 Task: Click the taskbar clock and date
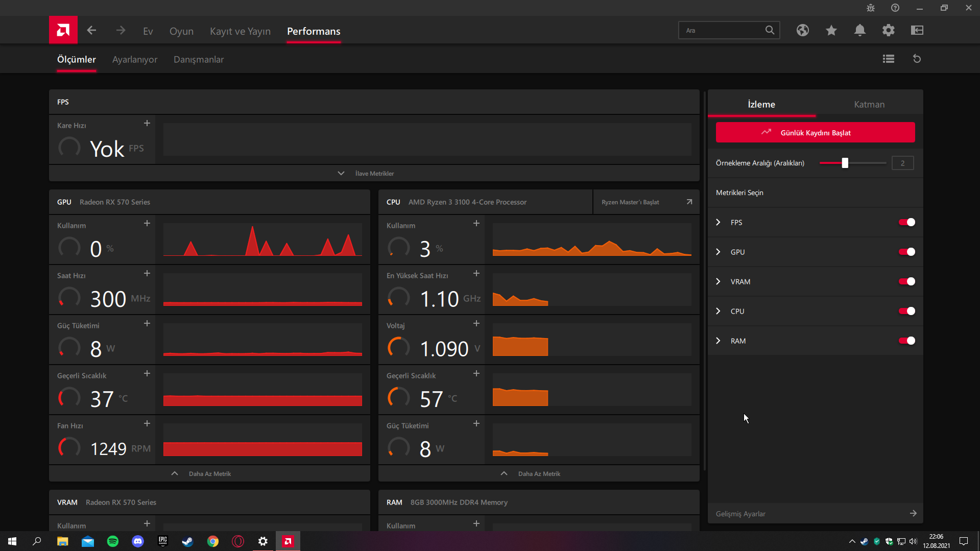click(x=936, y=541)
